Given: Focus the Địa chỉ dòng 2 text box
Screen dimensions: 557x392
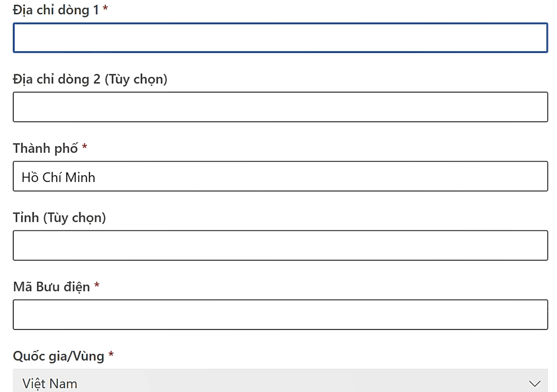Looking at the screenshot, I should coord(280,107).
